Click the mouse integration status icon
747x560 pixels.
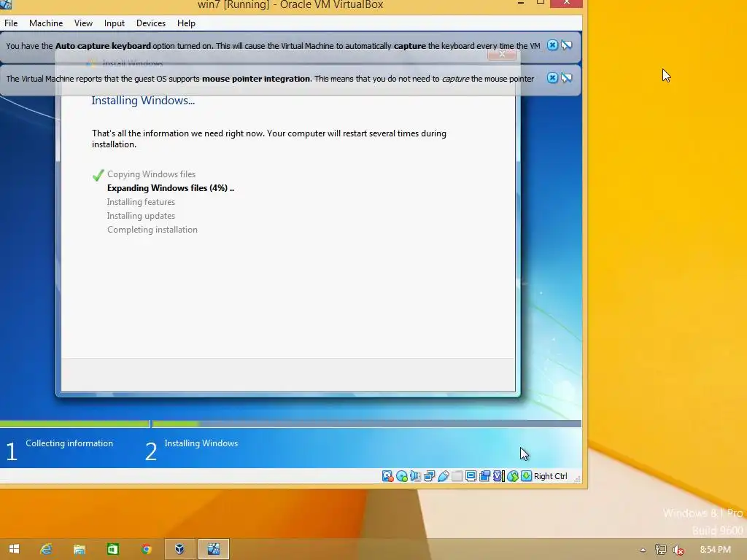pyautogui.click(x=512, y=476)
